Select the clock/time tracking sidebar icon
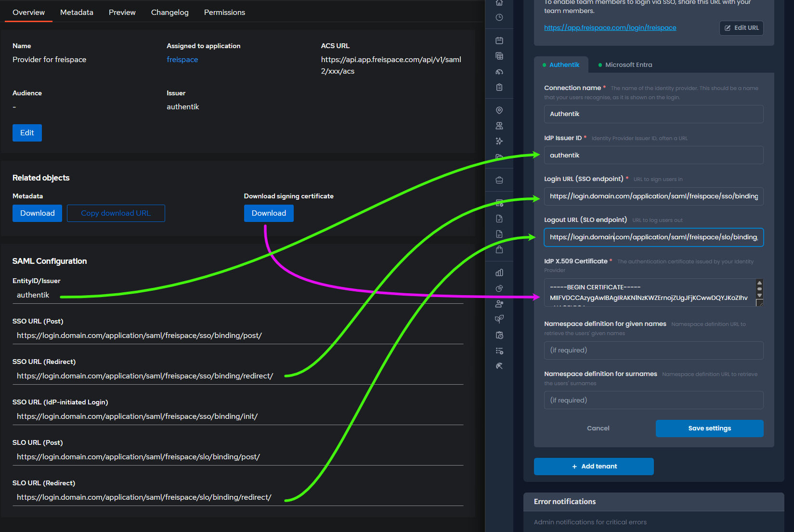The height and width of the screenshot is (532, 794). point(499,17)
